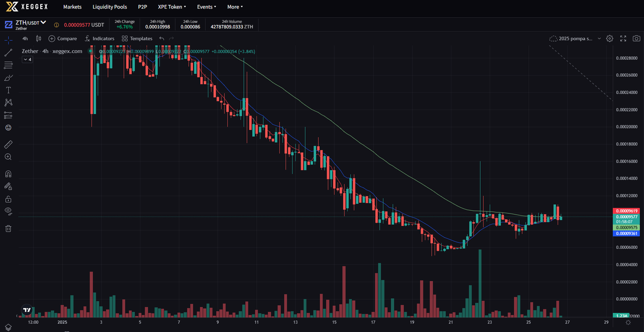Click the info icon beside the price

(57, 25)
